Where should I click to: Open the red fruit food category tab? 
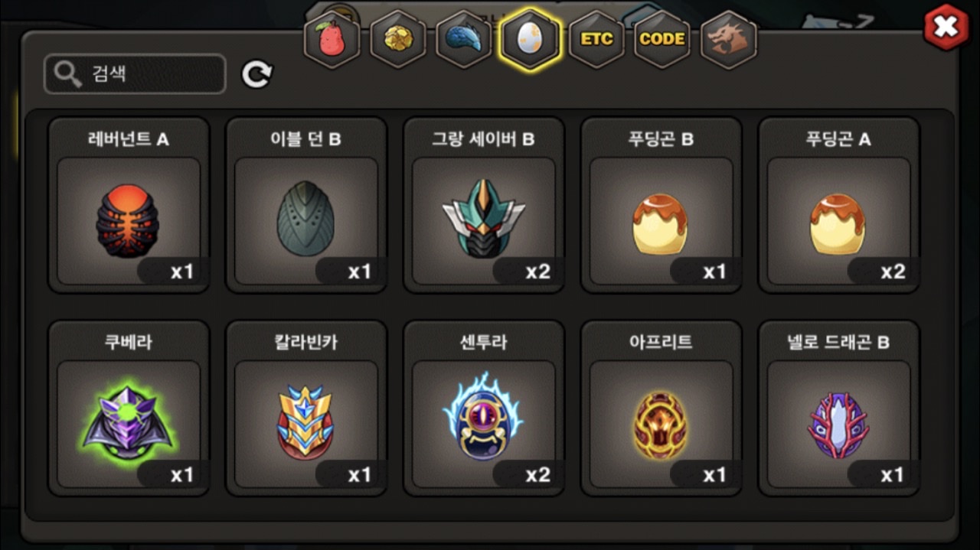(332, 39)
